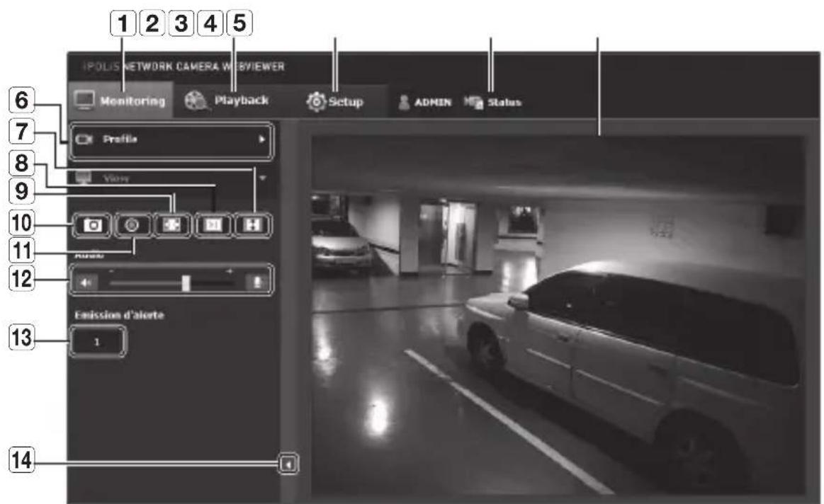Toggle the microphone icon

coord(258,282)
